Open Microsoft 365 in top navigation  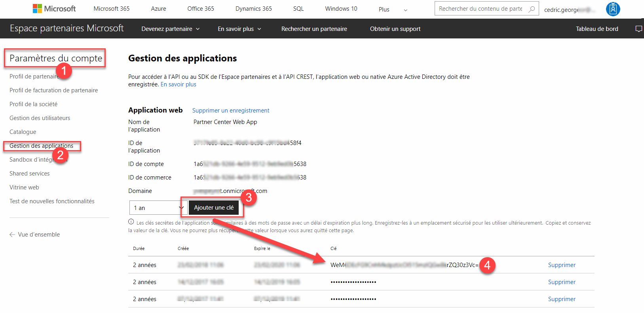click(112, 9)
